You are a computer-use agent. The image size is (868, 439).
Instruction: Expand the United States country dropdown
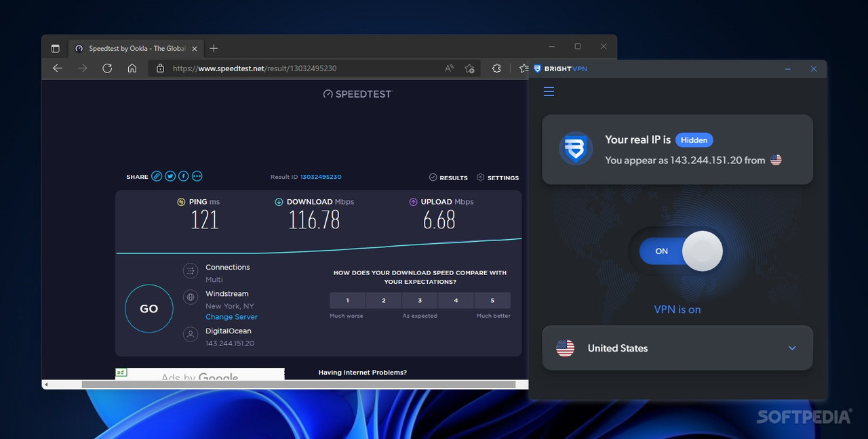click(x=792, y=348)
